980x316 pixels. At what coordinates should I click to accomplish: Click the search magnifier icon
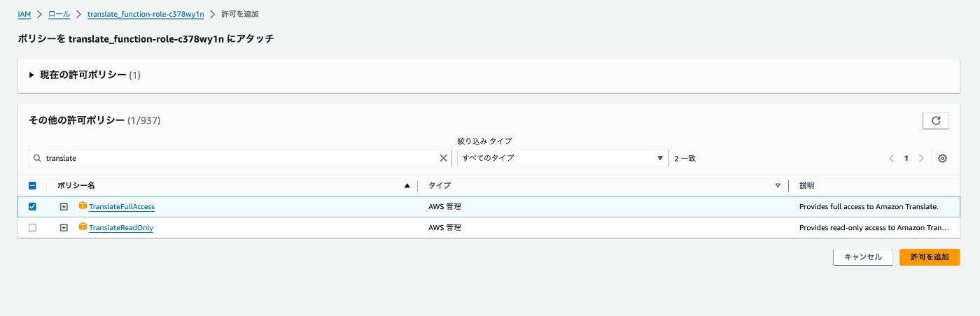[38, 158]
